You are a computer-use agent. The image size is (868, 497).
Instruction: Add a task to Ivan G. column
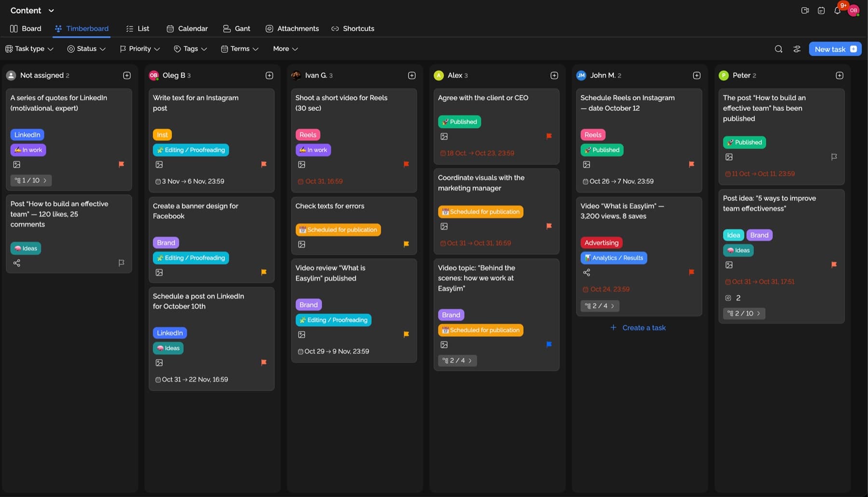[412, 75]
